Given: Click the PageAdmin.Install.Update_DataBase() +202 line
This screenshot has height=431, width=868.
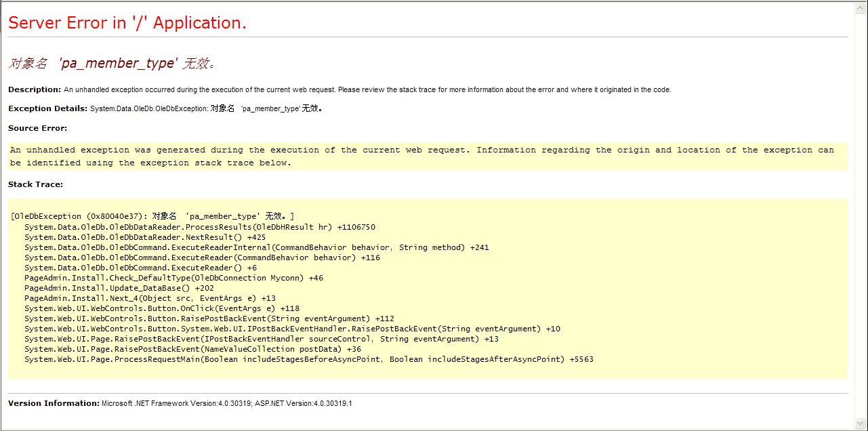Looking at the screenshot, I should click(x=119, y=288).
